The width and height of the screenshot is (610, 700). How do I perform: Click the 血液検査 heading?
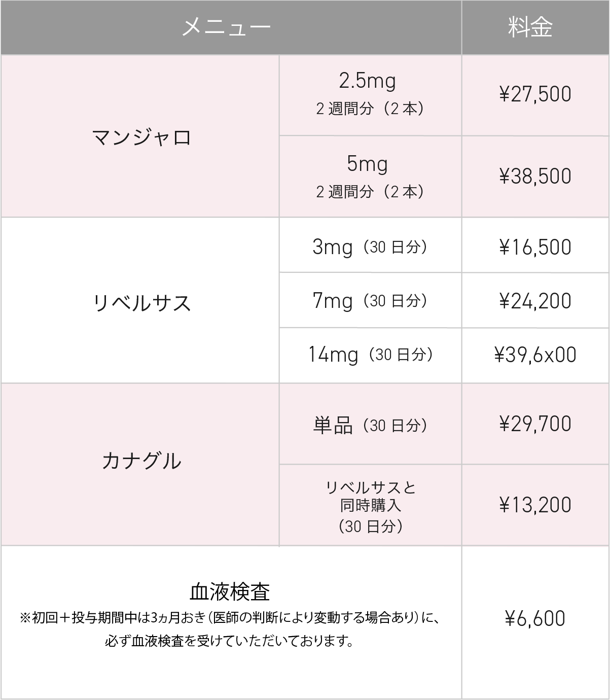coord(230,591)
